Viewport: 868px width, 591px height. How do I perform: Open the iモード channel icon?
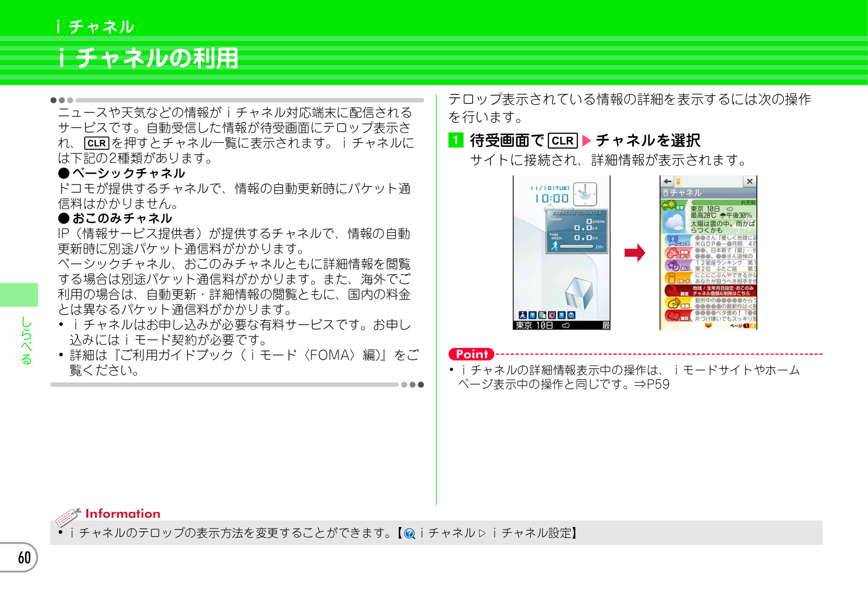[678, 279]
